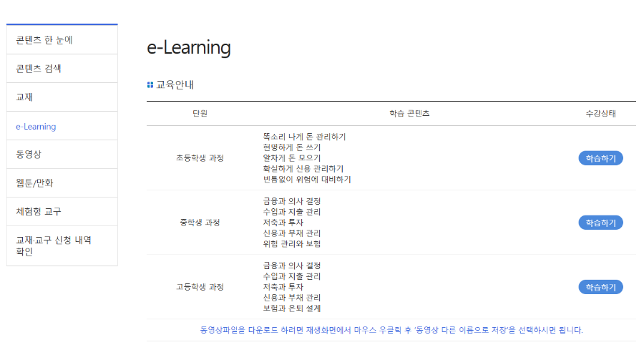The image size is (644, 360).
Task: Click 빈틈없이 위험에 대비하기
Action: [307, 180]
